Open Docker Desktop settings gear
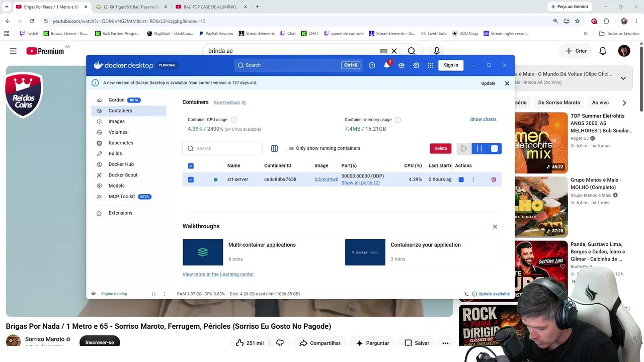This screenshot has height=362, width=644. point(416,65)
